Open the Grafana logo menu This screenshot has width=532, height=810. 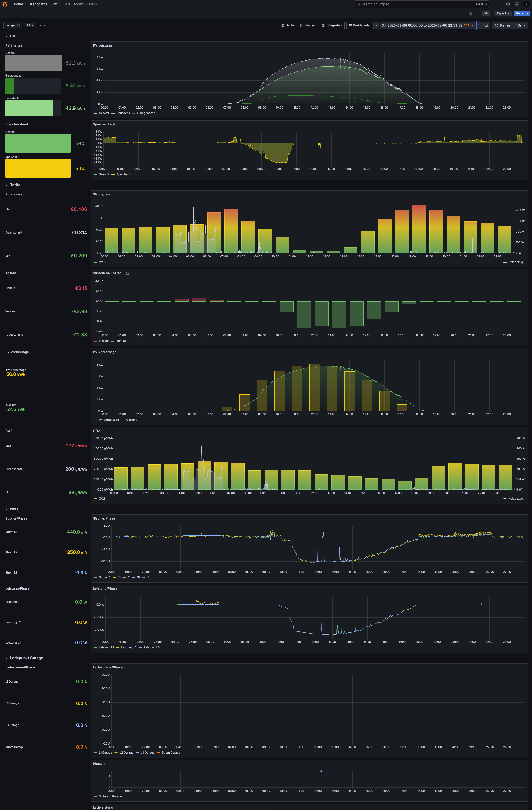pyautogui.click(x=5, y=4)
